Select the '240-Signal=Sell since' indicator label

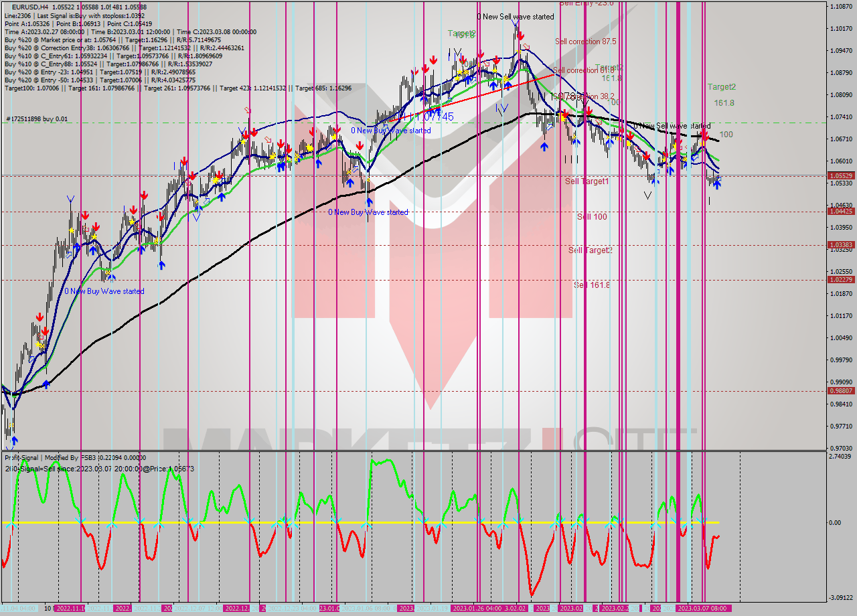100,469
